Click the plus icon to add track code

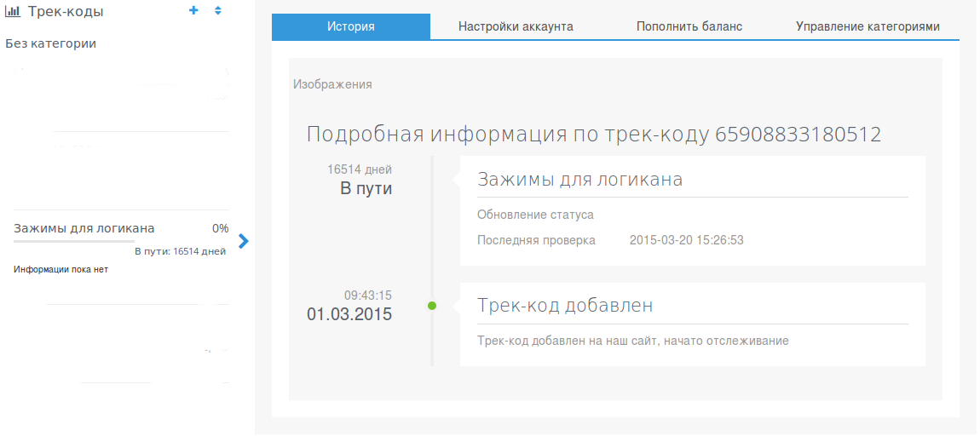coord(193,11)
